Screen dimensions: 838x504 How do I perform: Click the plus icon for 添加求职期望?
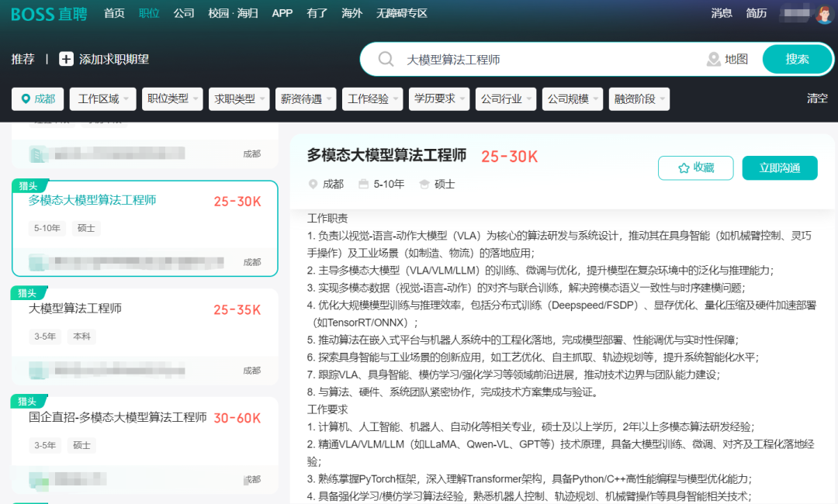coord(66,59)
